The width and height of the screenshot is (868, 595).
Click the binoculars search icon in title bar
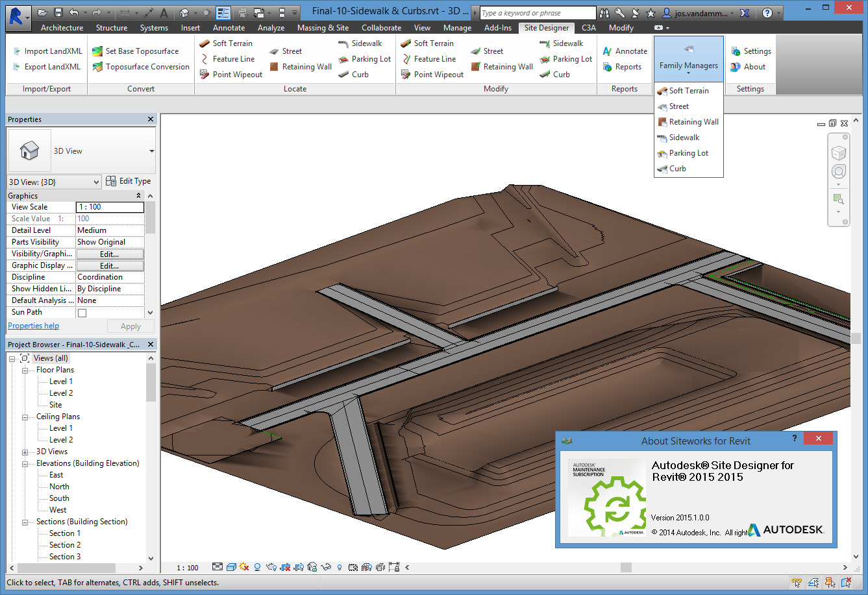coord(604,13)
